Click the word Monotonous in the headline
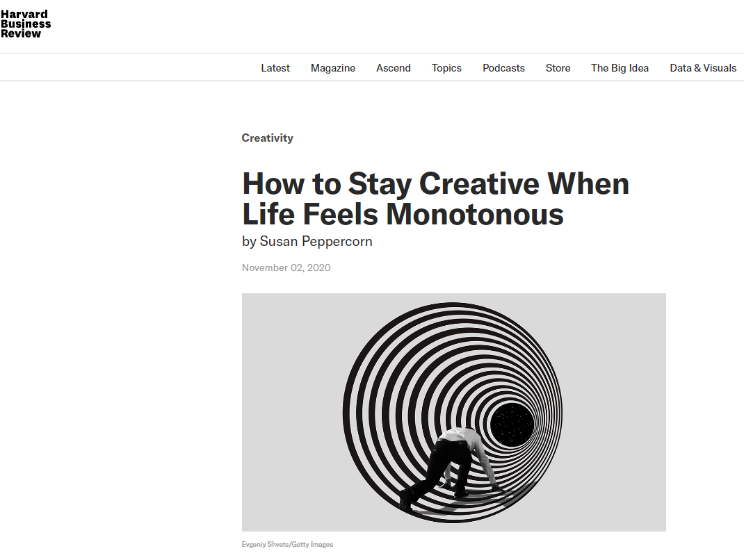This screenshot has height=560, width=744. pos(474,214)
